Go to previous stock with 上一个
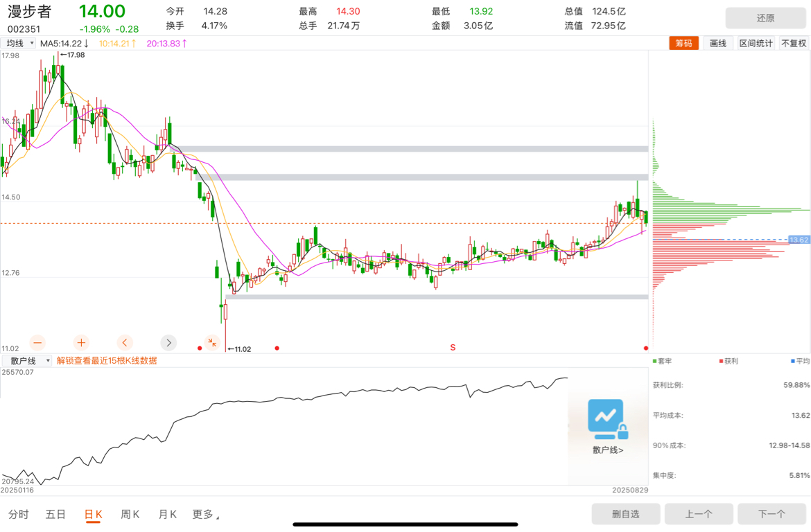 pos(699,514)
